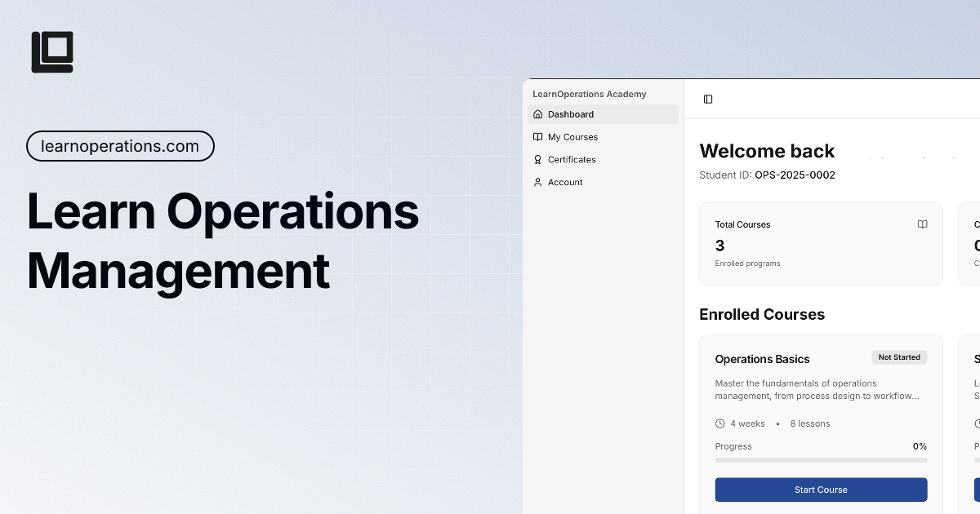
Task: Click the clock icon beside 4 weeks
Action: click(719, 423)
